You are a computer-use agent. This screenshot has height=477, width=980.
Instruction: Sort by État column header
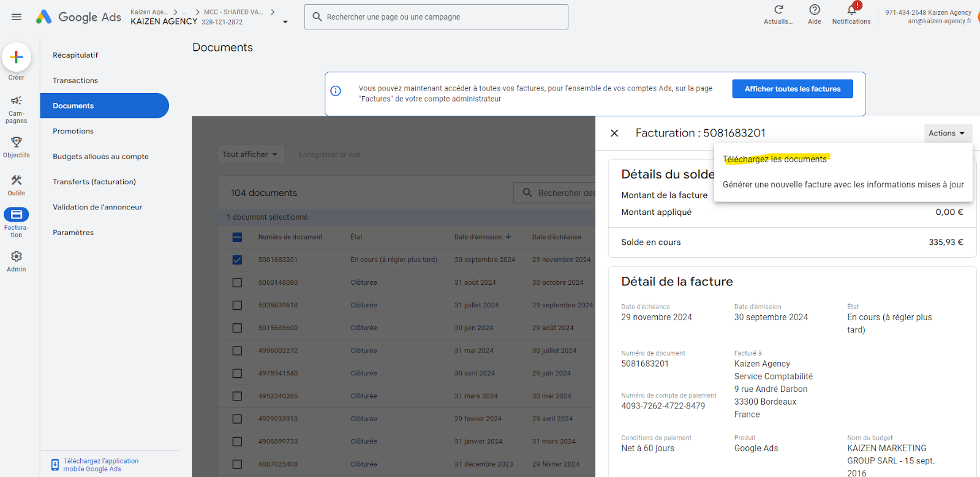pyautogui.click(x=356, y=237)
